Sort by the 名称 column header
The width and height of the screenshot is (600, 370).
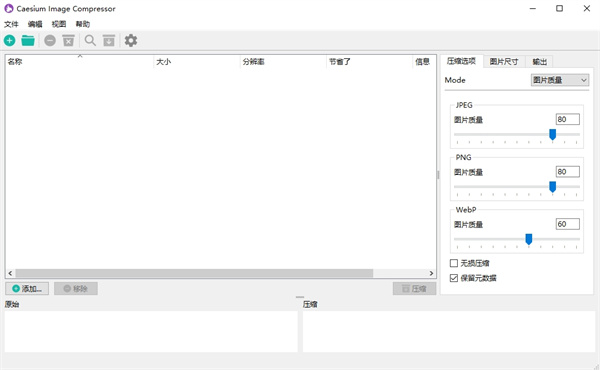(80, 62)
